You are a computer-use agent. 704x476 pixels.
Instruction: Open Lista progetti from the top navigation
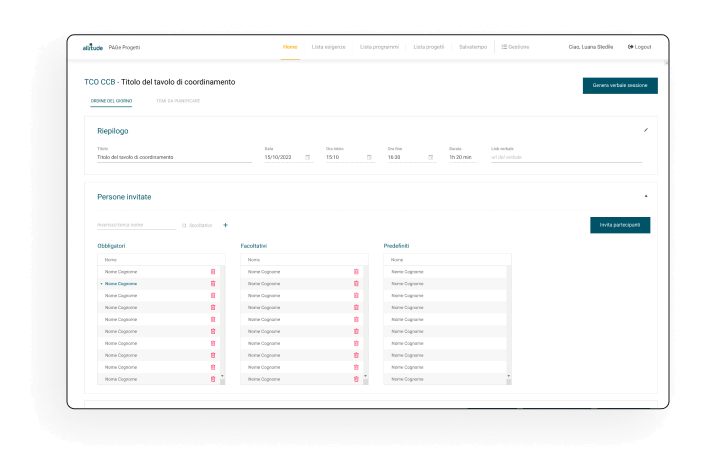430,47
